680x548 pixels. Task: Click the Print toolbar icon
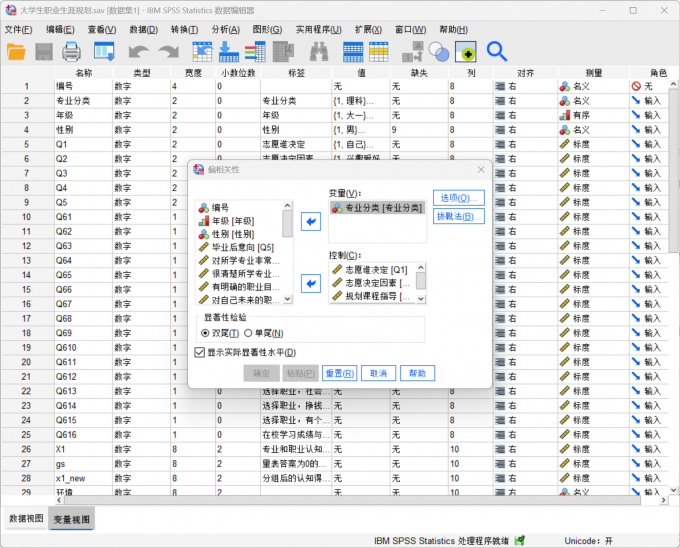tap(71, 52)
